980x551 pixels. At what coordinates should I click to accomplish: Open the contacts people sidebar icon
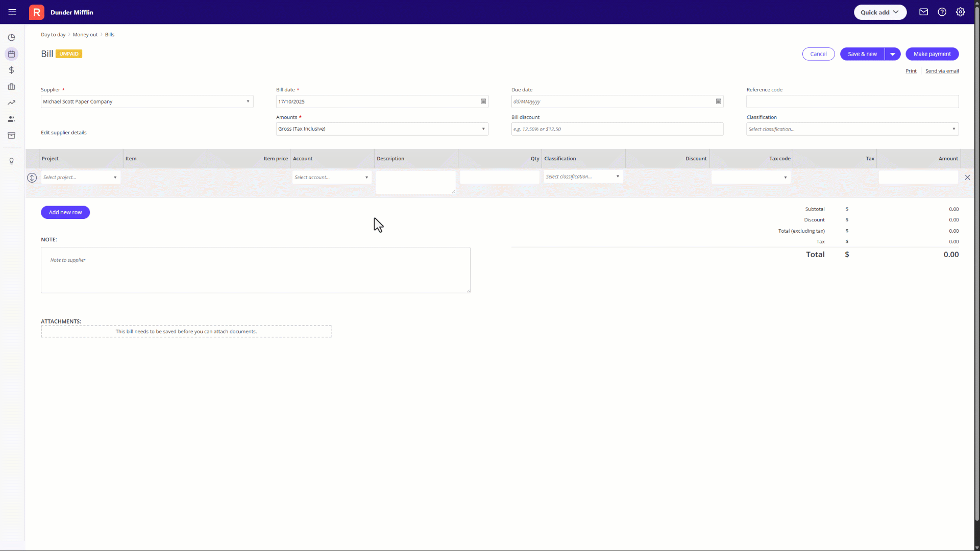pyautogui.click(x=11, y=119)
